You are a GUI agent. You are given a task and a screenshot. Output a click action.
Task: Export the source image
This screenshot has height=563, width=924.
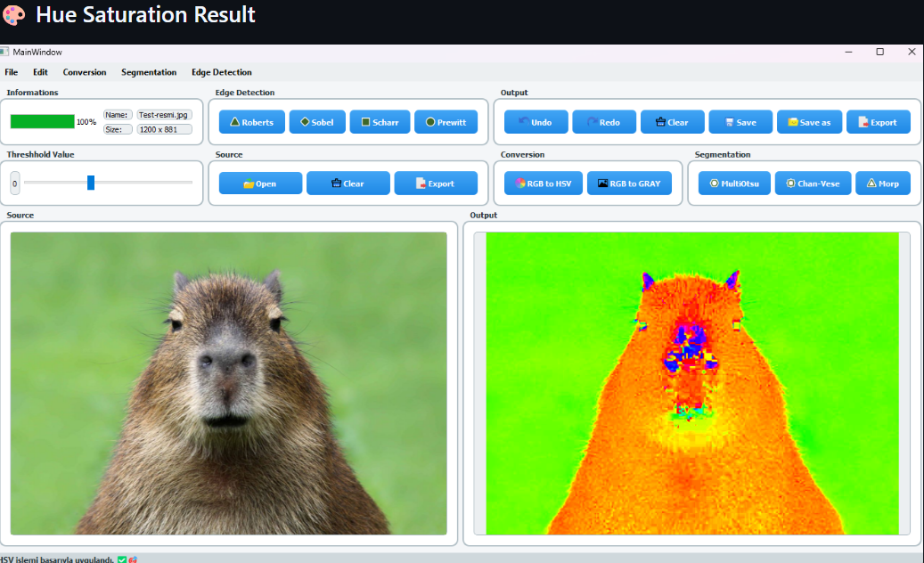pyautogui.click(x=436, y=184)
